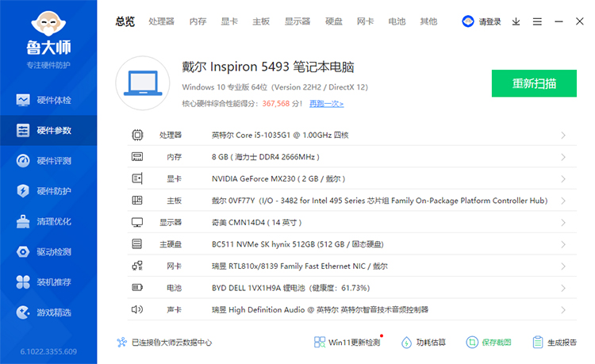Switch to 显卡 tab
Viewport: 595px width, 364px height.
coord(229,21)
